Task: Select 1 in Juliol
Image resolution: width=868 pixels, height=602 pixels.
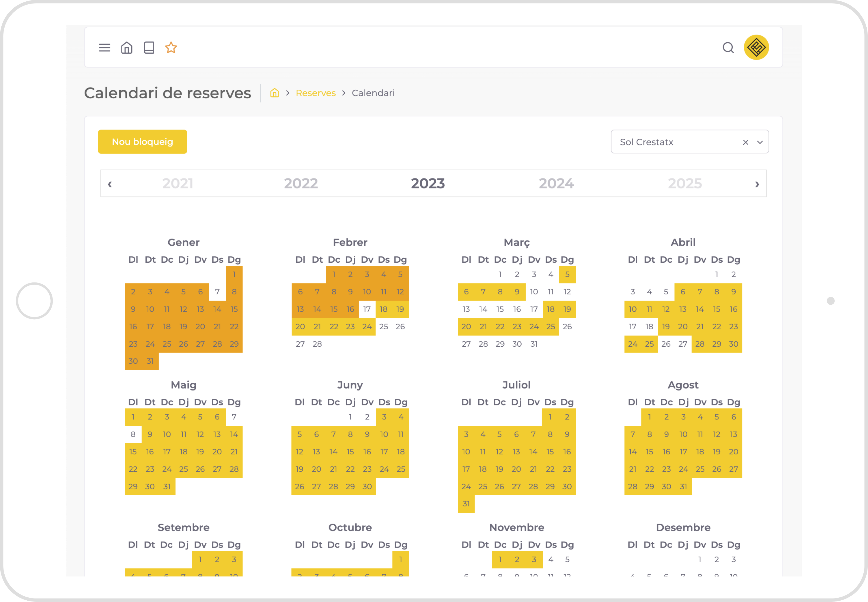Action: (x=550, y=417)
